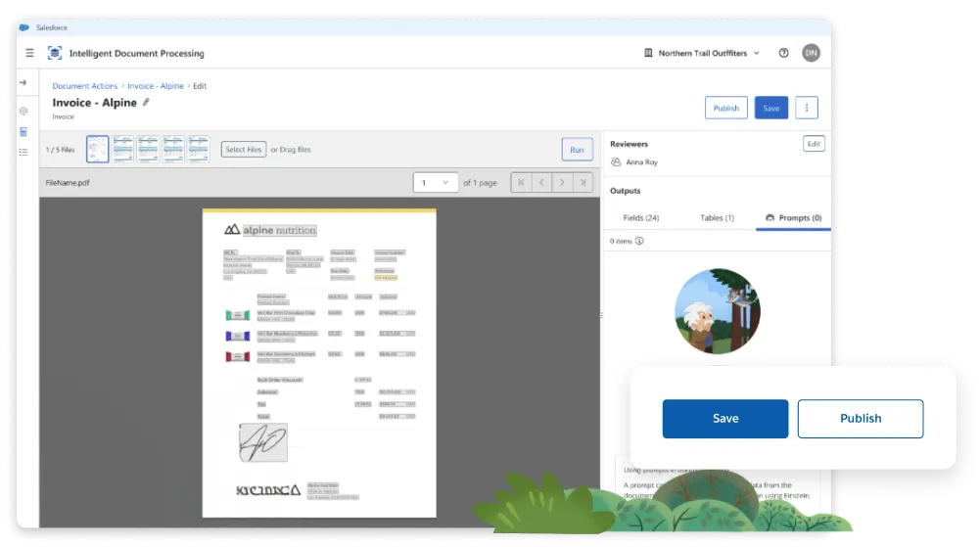Jump to first page arrow
Image resolution: width=980 pixels, height=547 pixels.
[521, 183]
